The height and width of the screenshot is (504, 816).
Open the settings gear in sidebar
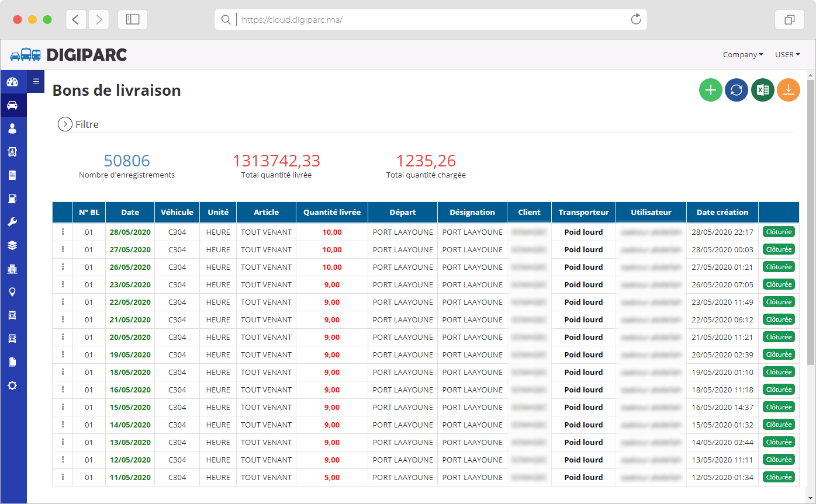[12, 385]
